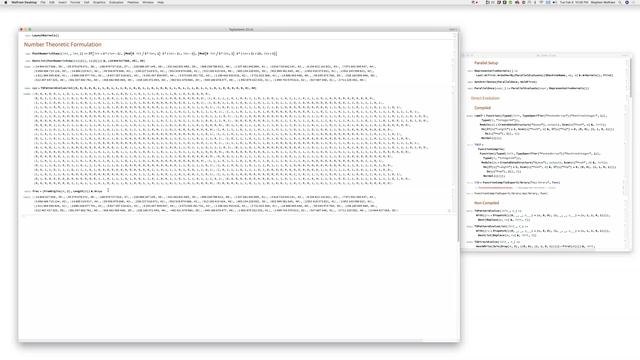Screen dimensions: 640x360
Task: Open the Format menu
Action: (x=75, y=2)
